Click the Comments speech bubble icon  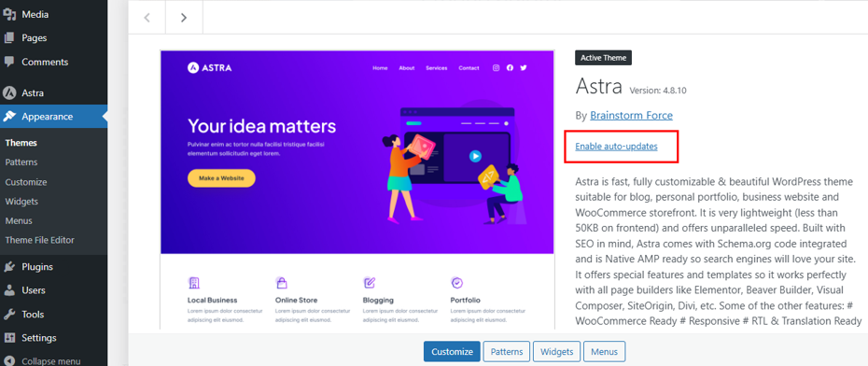point(8,62)
